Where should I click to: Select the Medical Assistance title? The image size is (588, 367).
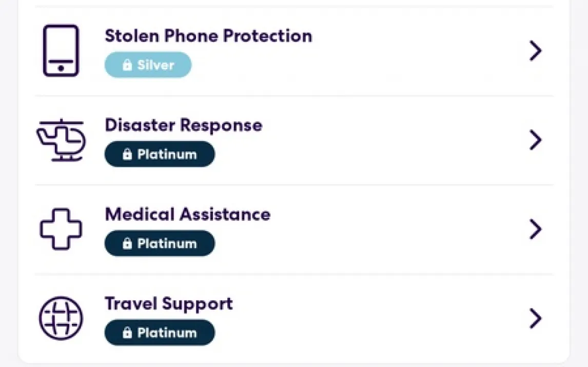point(188,214)
